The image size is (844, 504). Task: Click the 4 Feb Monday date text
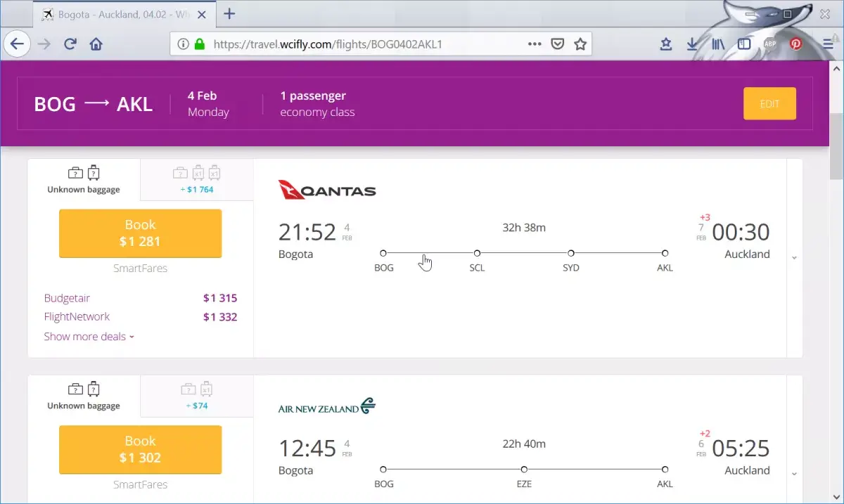coord(208,103)
